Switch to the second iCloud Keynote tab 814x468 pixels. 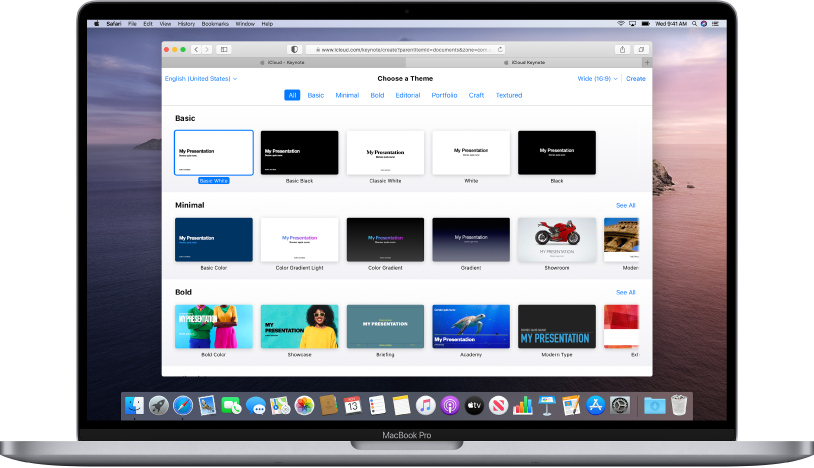(x=524, y=62)
